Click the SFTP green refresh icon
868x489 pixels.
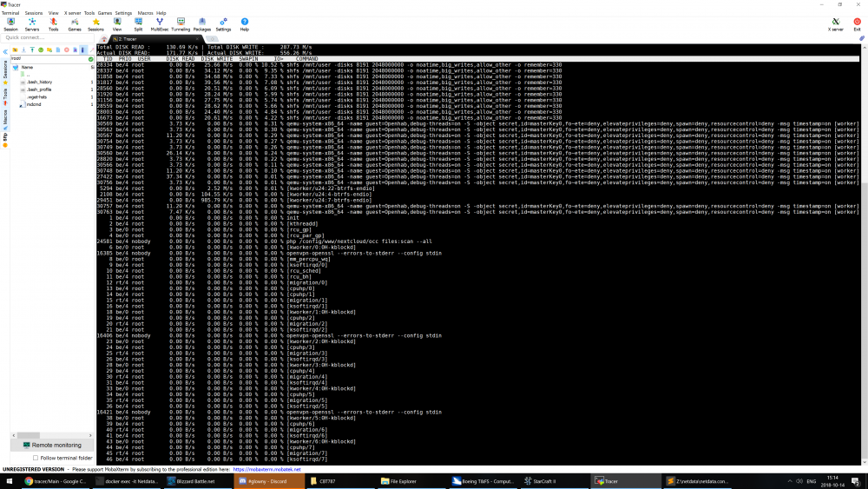[41, 50]
